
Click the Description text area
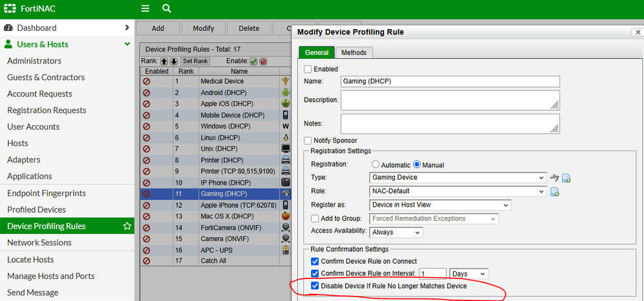click(x=450, y=100)
